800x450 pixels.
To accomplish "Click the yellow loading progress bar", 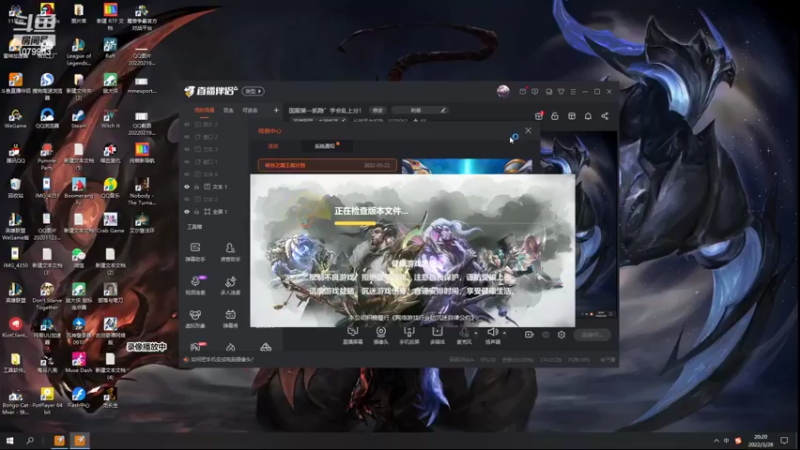I will coord(355,223).
